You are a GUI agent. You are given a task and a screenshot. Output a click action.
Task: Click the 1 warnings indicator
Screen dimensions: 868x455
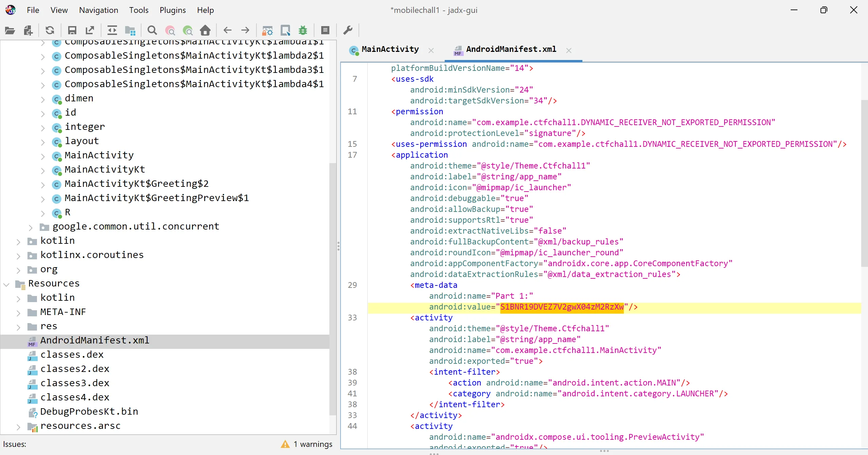tap(307, 444)
